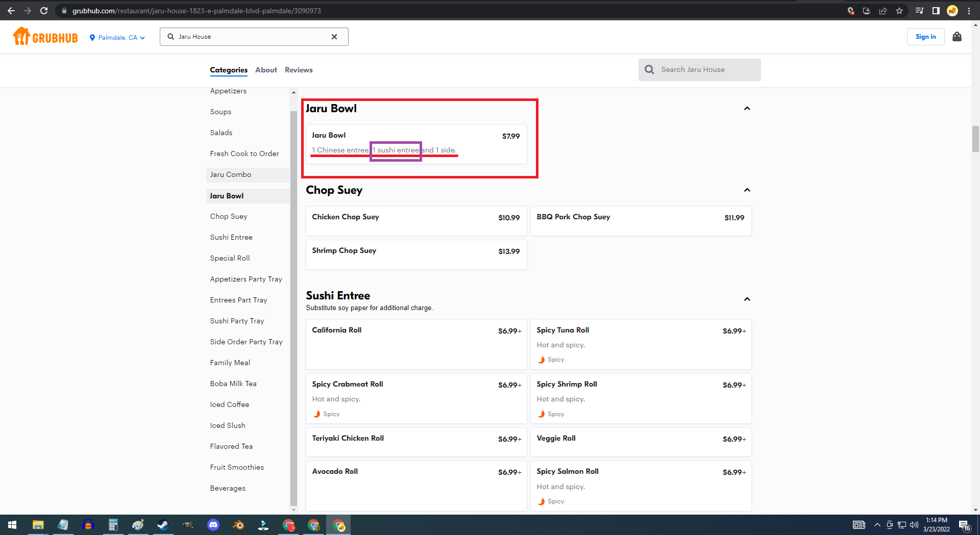
Task: Open File Explorer from the taskbar
Action: (x=38, y=525)
